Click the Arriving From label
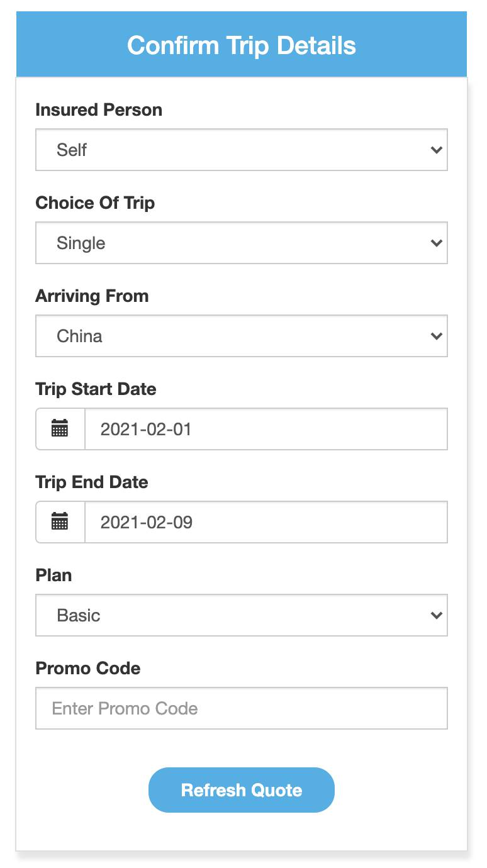 click(92, 296)
